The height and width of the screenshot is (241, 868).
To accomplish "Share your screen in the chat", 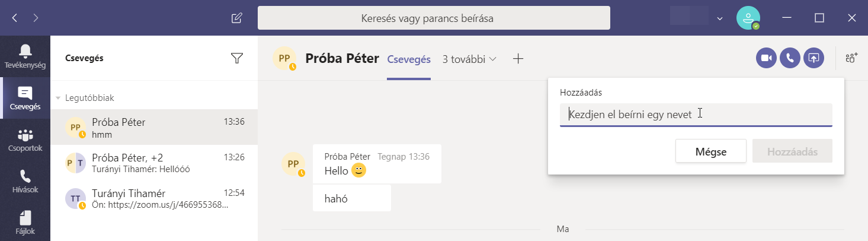I will (813, 58).
